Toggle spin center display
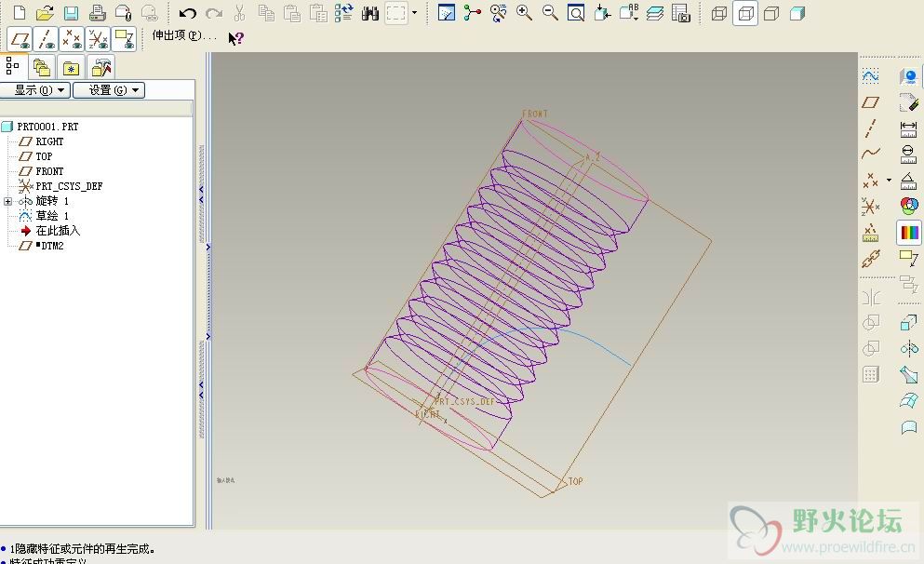 [x=472, y=13]
